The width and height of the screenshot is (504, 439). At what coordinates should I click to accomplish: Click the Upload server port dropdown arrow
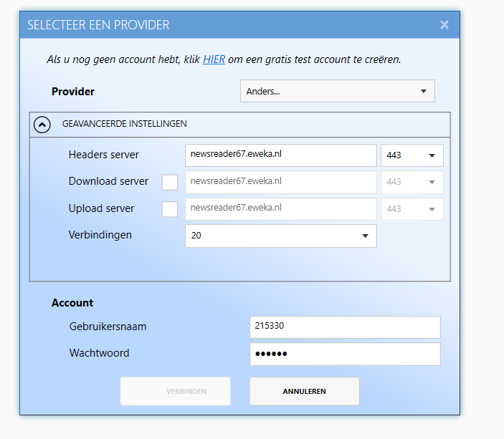pyautogui.click(x=432, y=209)
